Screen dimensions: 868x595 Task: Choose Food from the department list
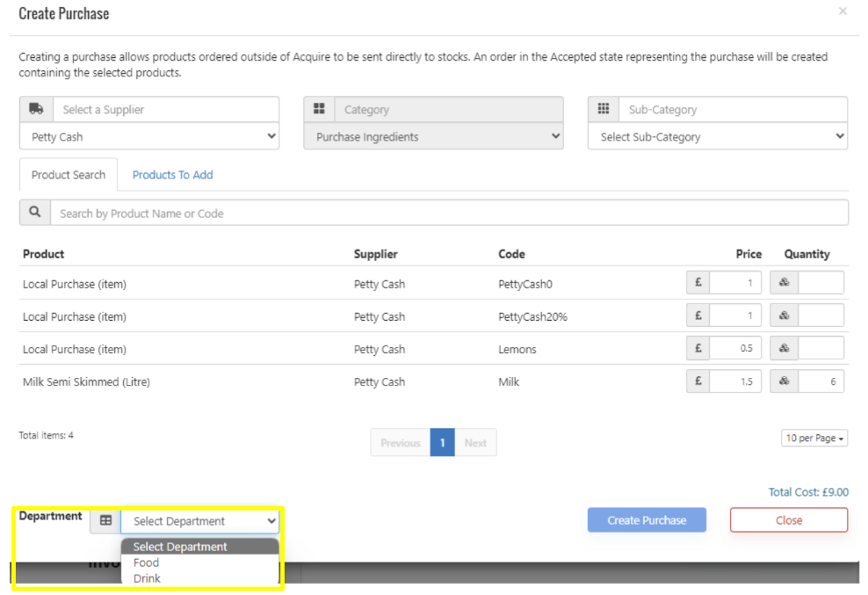(147, 562)
